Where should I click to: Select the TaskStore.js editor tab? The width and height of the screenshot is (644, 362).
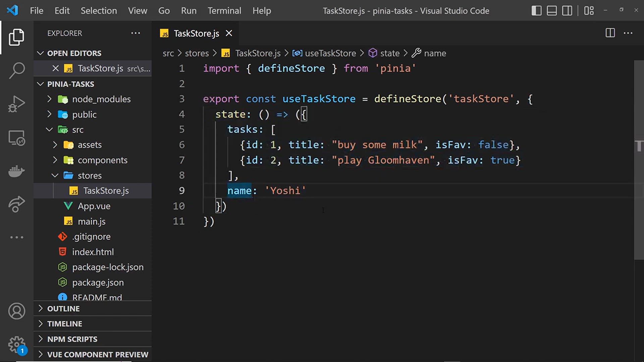196,34
